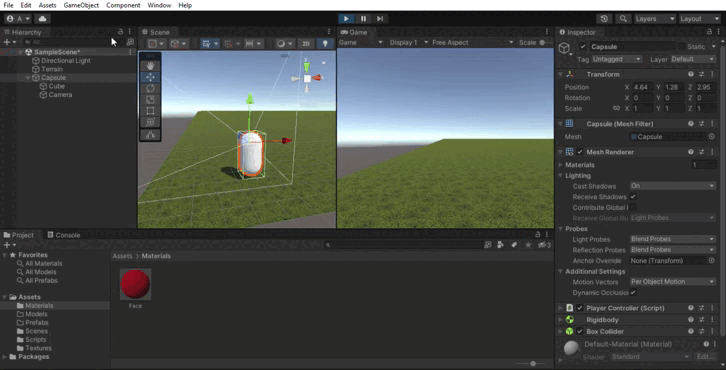Select the Transform tool in Scene
Viewport: 726px width, 370px height.
pyautogui.click(x=150, y=122)
